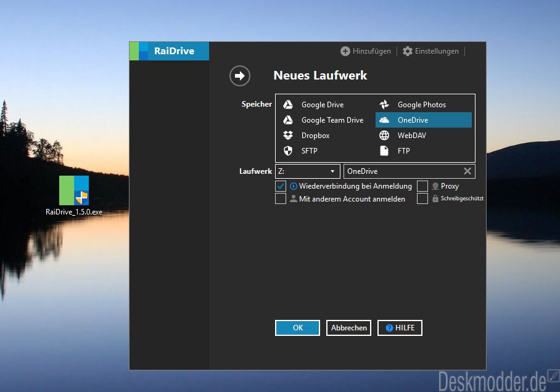The width and height of the screenshot is (560, 392).
Task: Uncheck Wiederverbindung bei Anmeldung
Action: coord(281,186)
